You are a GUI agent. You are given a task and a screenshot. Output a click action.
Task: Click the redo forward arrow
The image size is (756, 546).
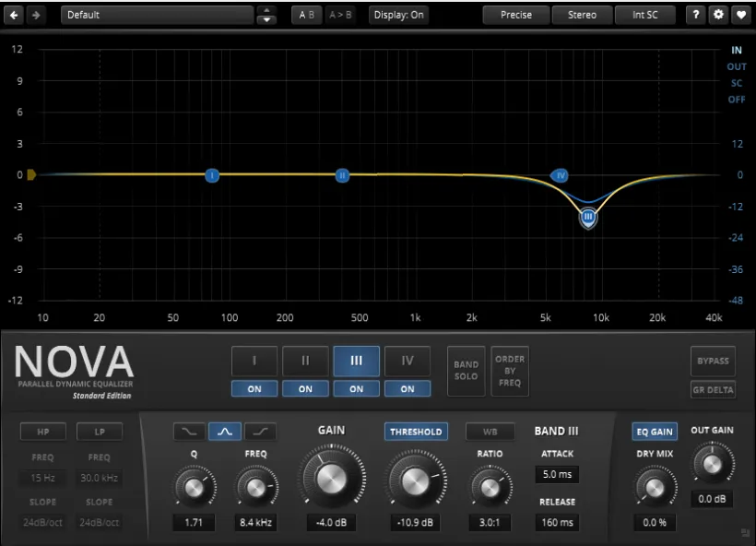coord(36,15)
